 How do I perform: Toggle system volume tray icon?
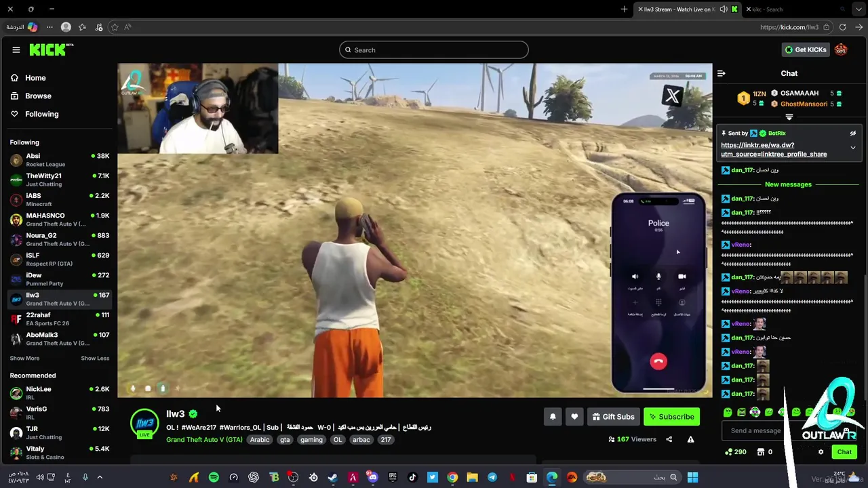pos(40,477)
